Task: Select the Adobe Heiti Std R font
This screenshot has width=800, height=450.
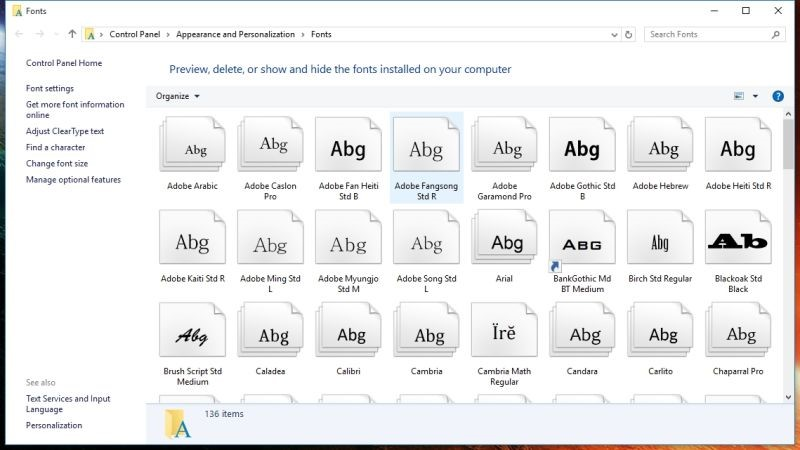Action: click(x=738, y=144)
